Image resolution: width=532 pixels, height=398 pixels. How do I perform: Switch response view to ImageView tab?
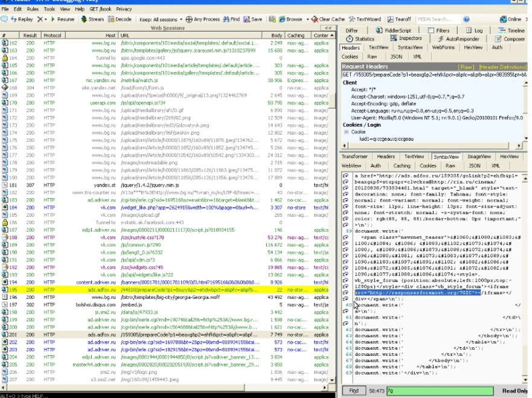tap(479, 156)
